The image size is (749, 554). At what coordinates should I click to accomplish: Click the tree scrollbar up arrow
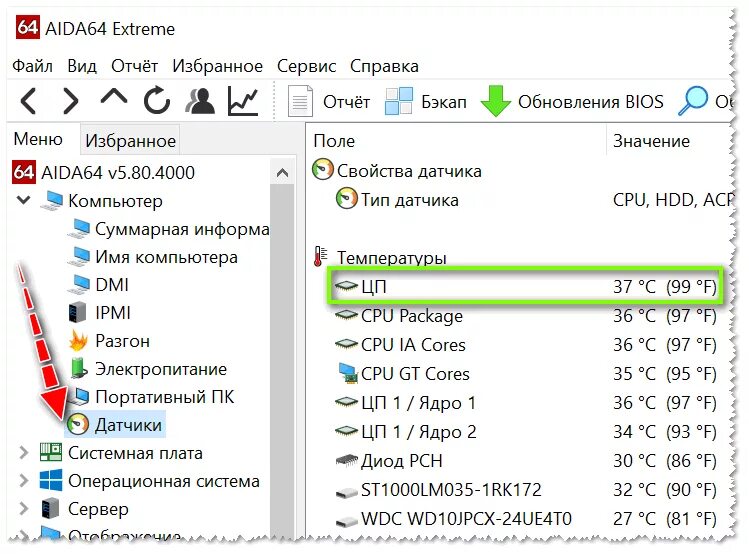pyautogui.click(x=282, y=173)
